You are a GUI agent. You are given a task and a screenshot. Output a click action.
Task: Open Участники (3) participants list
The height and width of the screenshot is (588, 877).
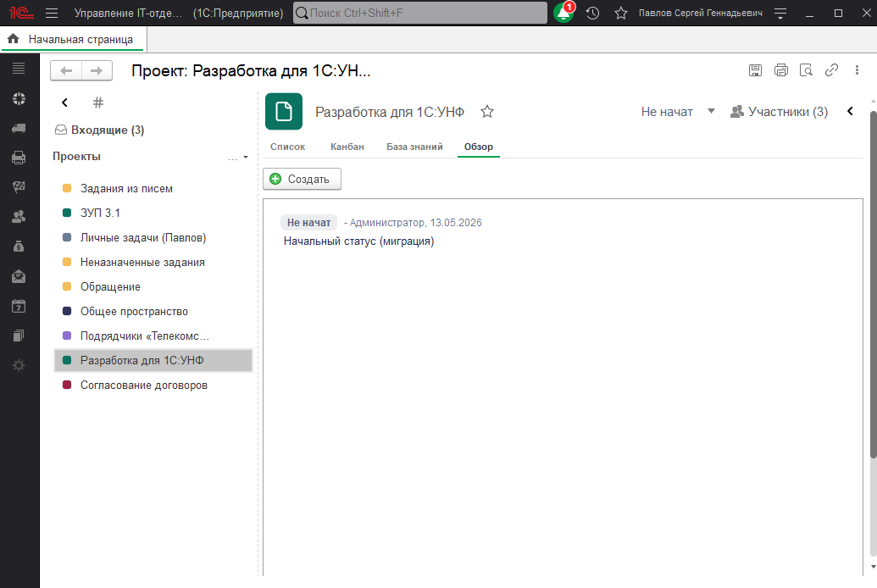779,112
